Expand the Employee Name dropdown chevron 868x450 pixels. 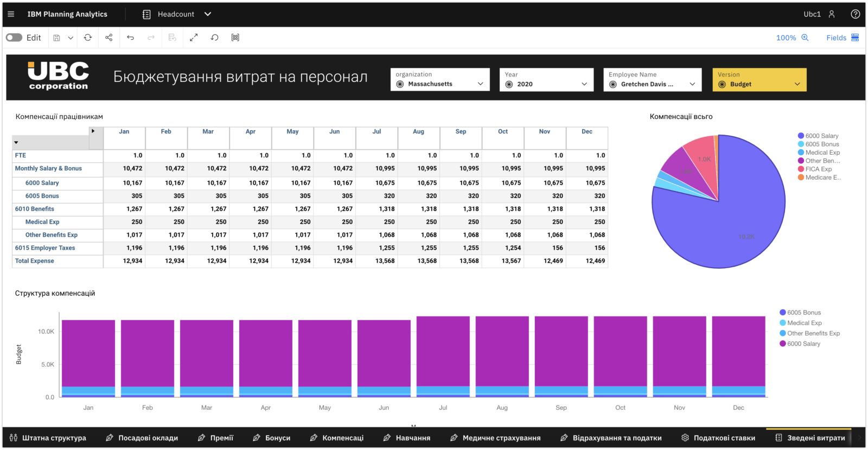tap(692, 84)
